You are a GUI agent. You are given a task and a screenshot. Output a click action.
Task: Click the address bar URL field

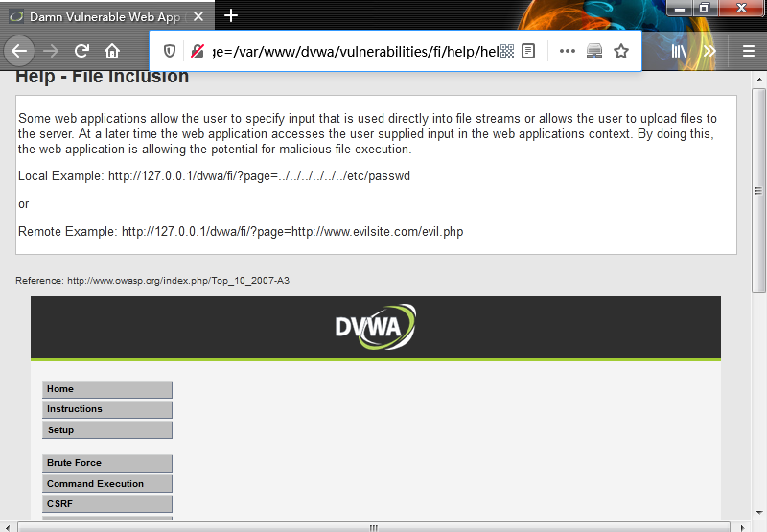tap(356, 51)
